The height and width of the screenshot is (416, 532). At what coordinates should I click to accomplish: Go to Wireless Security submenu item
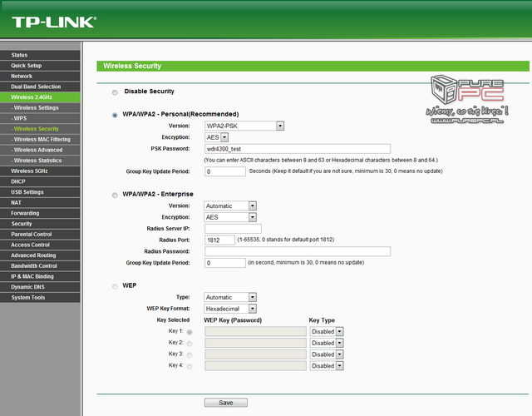pos(40,129)
